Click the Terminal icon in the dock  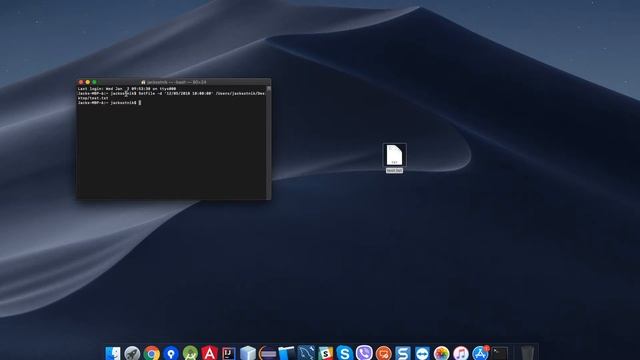[500, 353]
